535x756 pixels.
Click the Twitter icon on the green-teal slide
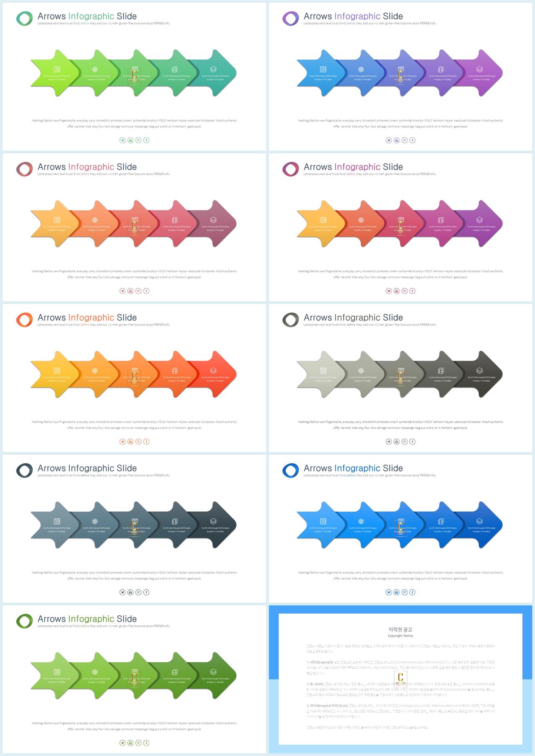coord(122,140)
